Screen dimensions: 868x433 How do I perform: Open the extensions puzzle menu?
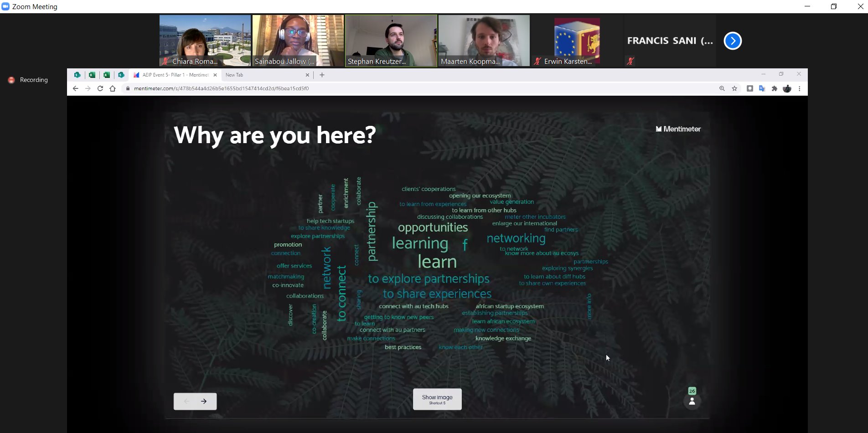click(774, 88)
